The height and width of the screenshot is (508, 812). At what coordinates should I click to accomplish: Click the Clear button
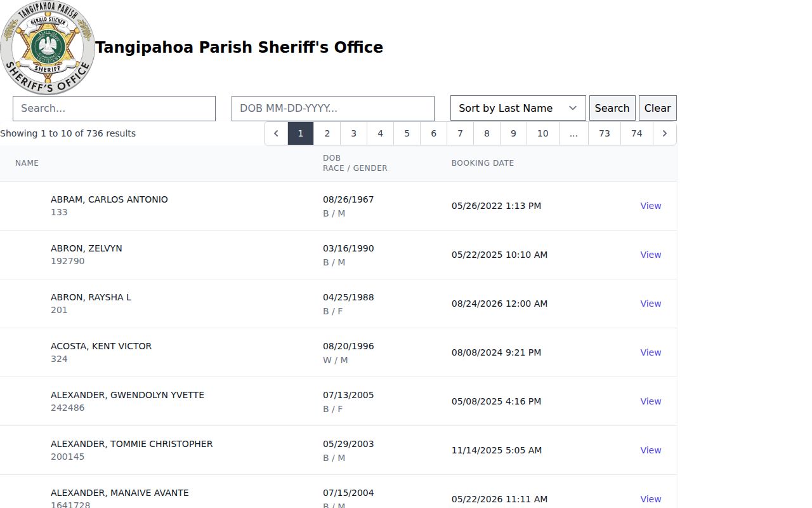tap(658, 108)
